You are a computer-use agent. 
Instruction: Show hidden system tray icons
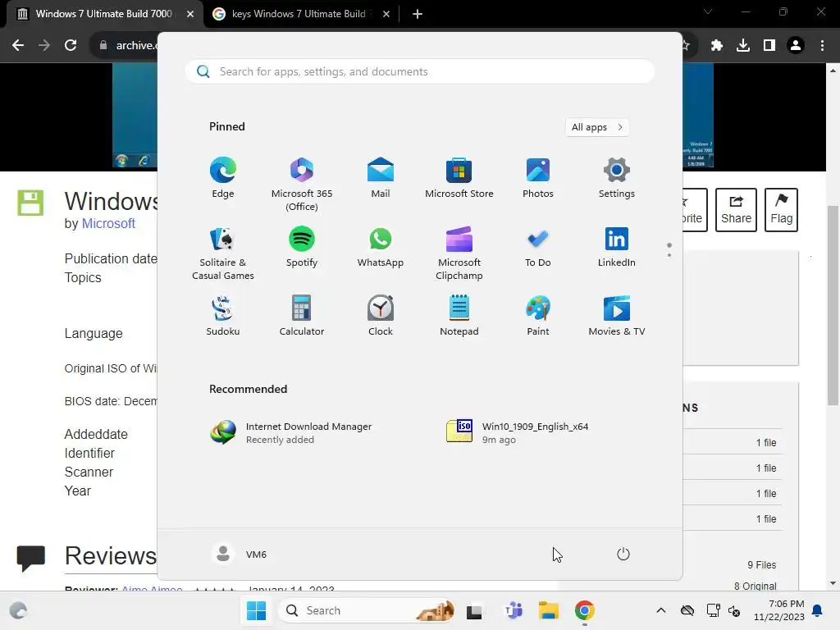tap(661, 610)
